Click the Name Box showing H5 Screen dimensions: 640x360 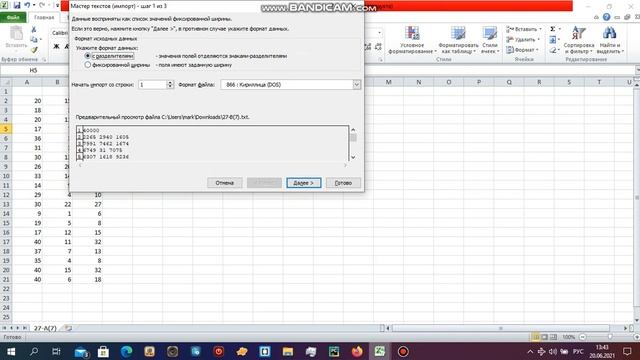[x=33, y=70]
